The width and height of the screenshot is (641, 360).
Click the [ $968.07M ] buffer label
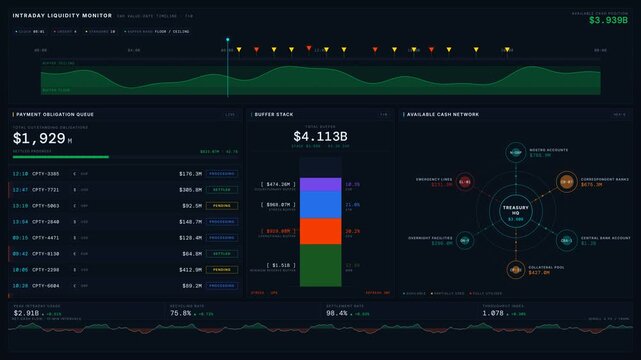click(x=278, y=204)
